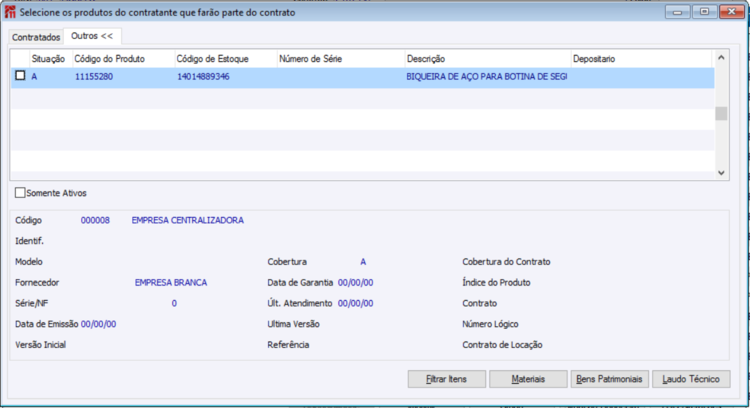
Task: Switch to the Contratados tab
Action: point(36,37)
